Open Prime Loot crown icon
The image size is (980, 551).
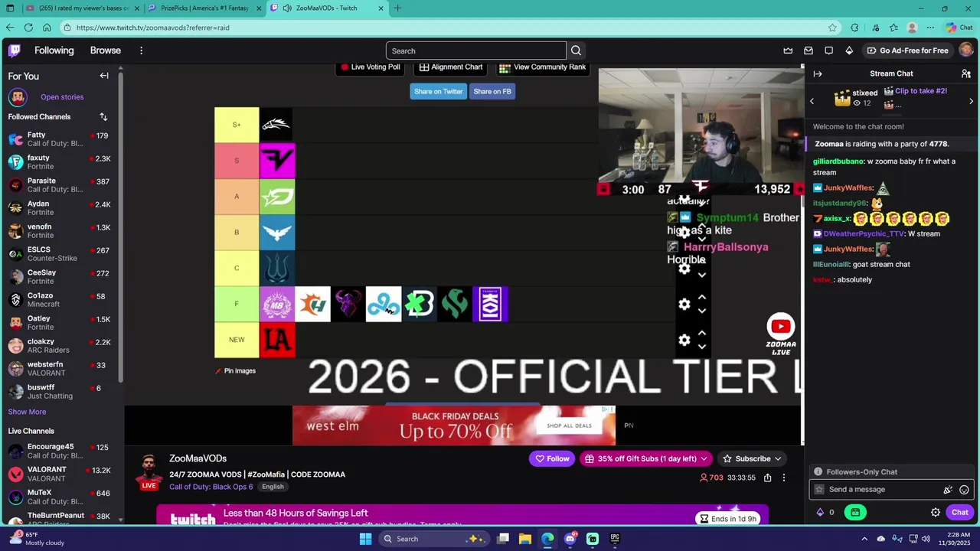[x=788, y=51]
